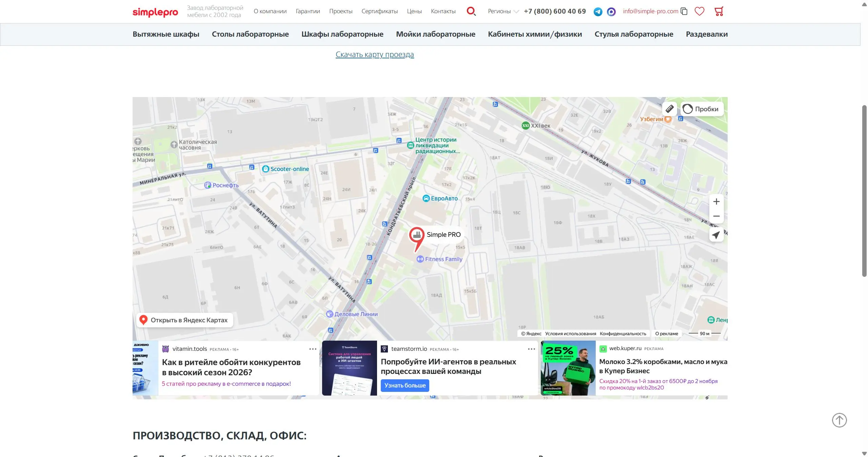This screenshot has width=868, height=457.
Task: Copy the email address with copy icon
Action: [x=684, y=11]
